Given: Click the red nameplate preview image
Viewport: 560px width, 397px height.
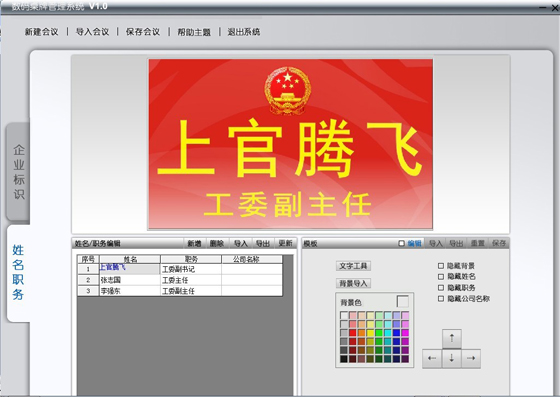Looking at the screenshot, I should (x=290, y=144).
